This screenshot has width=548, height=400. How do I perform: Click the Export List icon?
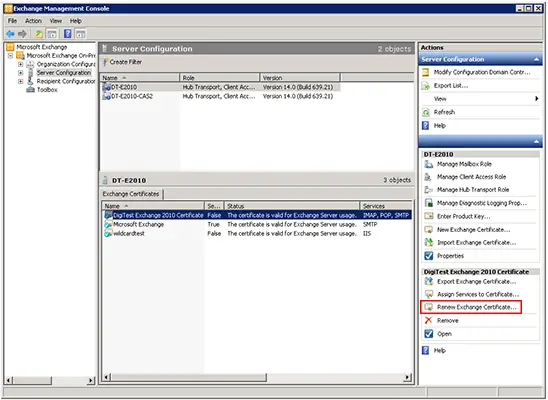(426, 86)
